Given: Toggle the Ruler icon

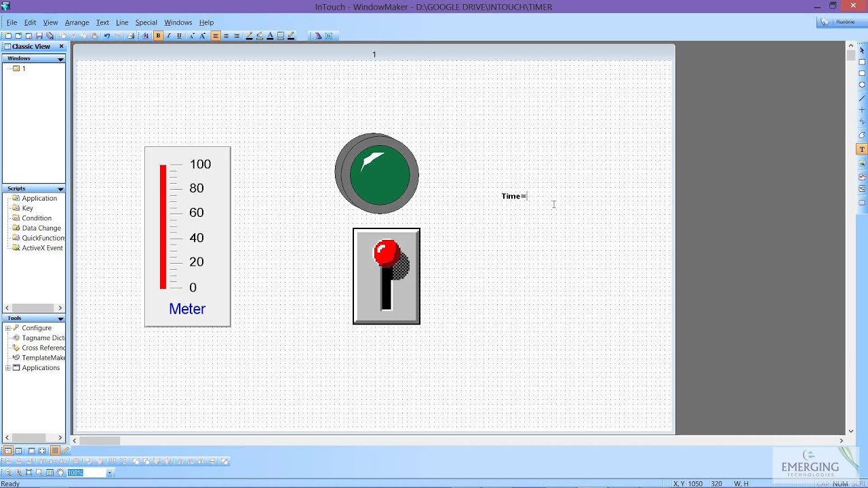Looking at the screenshot, I should click(x=65, y=451).
